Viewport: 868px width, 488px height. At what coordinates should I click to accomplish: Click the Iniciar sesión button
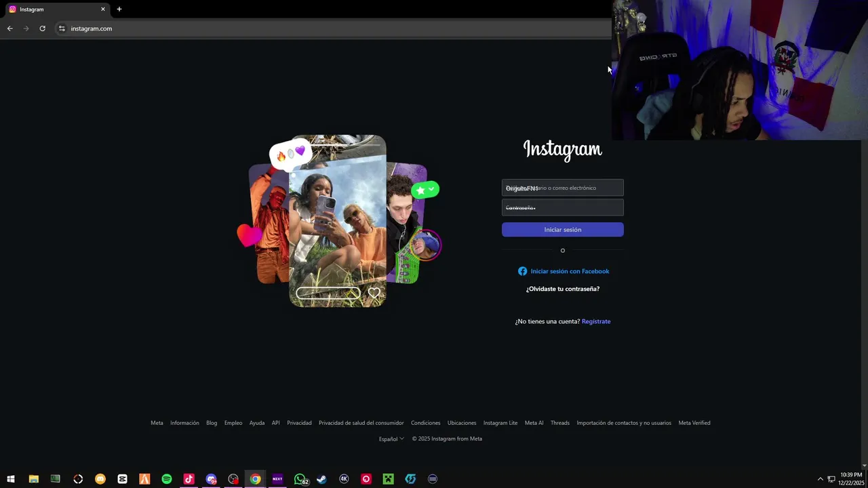[x=563, y=230]
